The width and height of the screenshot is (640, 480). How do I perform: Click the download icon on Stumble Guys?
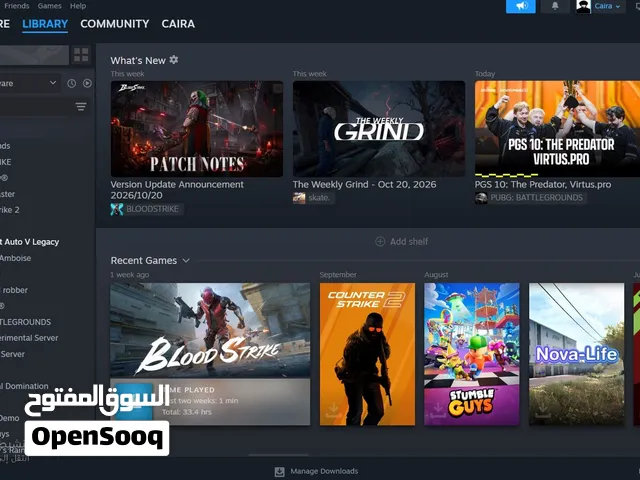pos(438,410)
